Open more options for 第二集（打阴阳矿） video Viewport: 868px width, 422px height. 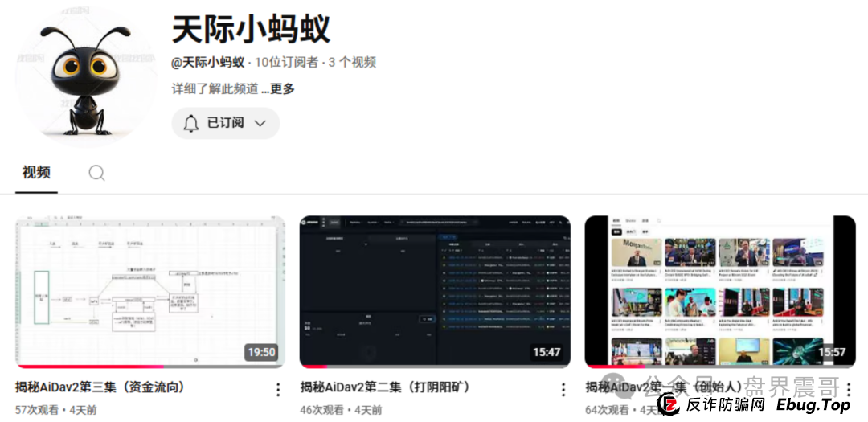point(563,390)
